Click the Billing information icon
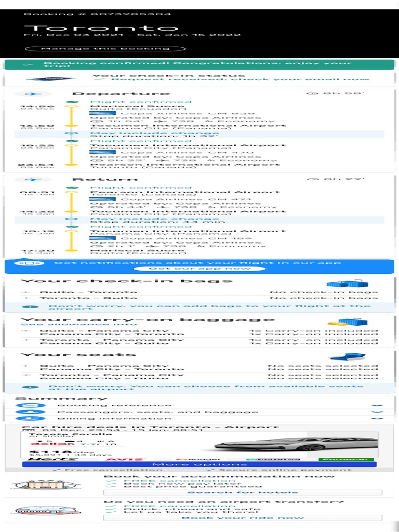Viewport: 399px width, 532px height. pyautogui.click(x=30, y=418)
